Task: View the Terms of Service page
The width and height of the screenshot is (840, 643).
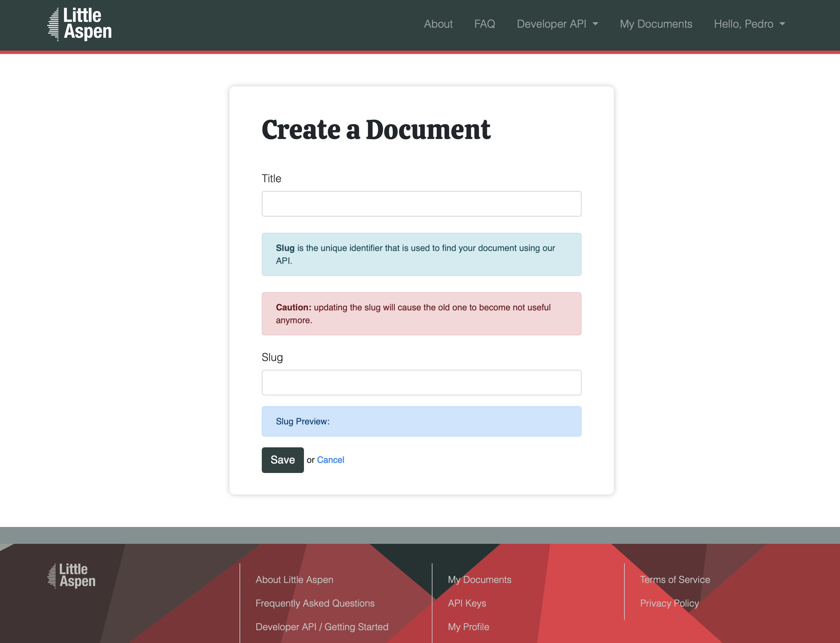Action: 675,580
